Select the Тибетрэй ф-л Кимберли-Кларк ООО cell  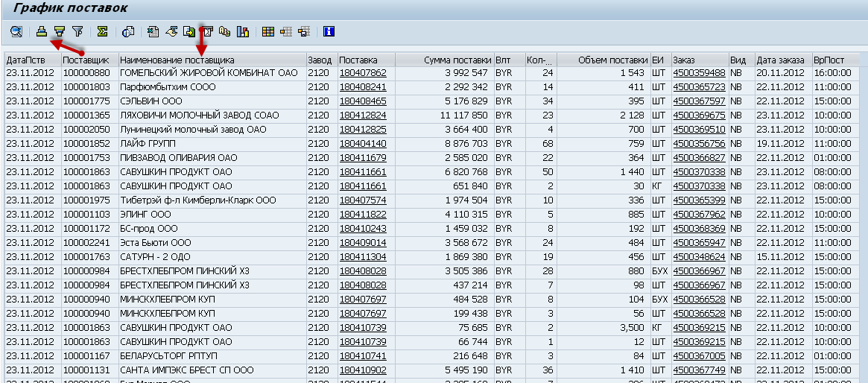[212, 200]
